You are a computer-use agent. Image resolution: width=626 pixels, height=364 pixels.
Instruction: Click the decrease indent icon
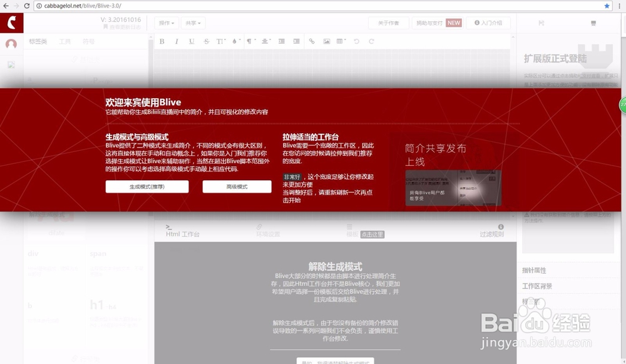click(x=282, y=41)
